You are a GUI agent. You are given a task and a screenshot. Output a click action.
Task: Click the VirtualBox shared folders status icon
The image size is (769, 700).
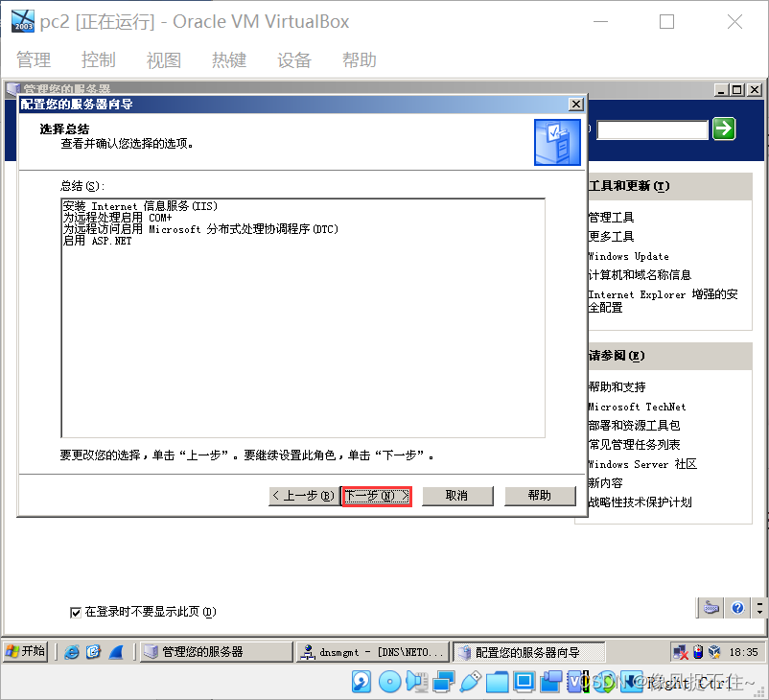[497, 682]
